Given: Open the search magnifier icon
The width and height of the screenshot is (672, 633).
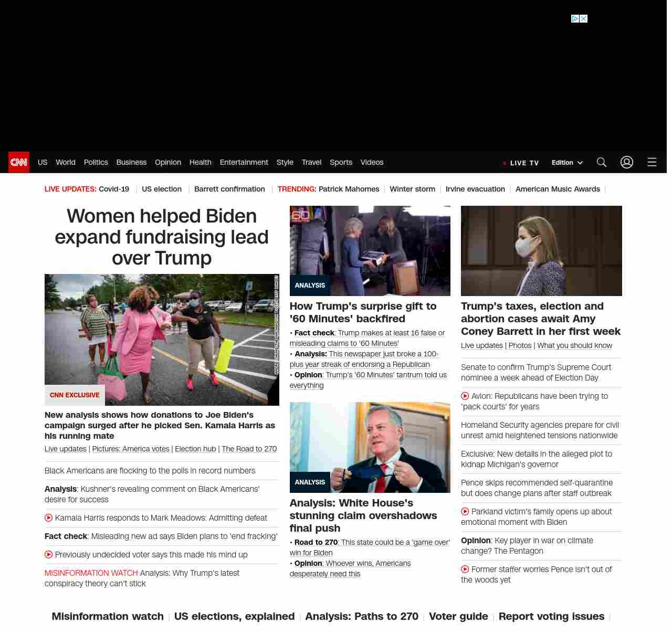Looking at the screenshot, I should tap(601, 162).
